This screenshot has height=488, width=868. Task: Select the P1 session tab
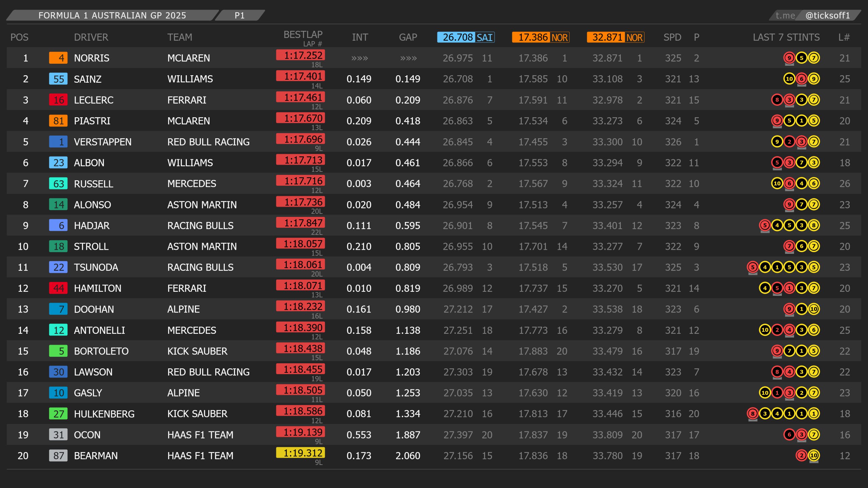pyautogui.click(x=240, y=15)
